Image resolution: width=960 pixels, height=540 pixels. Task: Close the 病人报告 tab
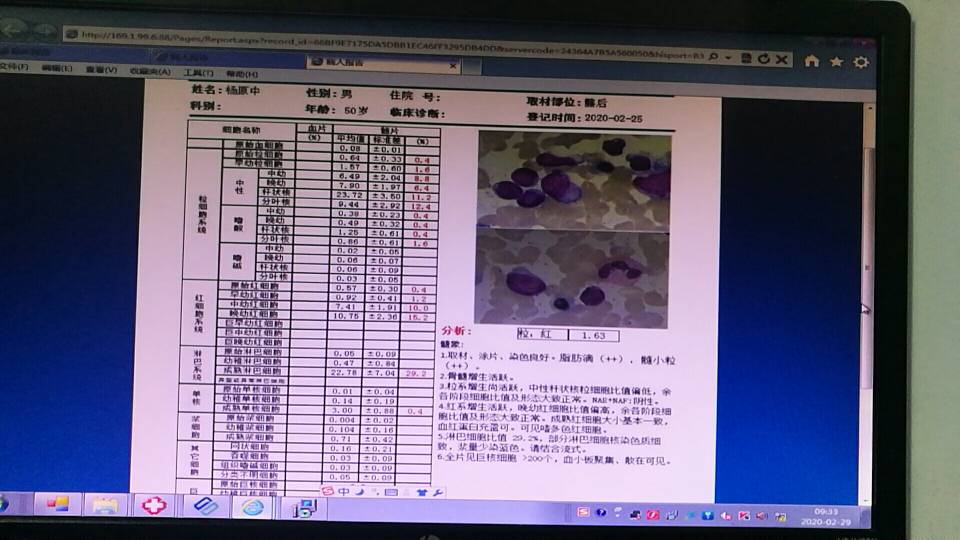pos(453,65)
